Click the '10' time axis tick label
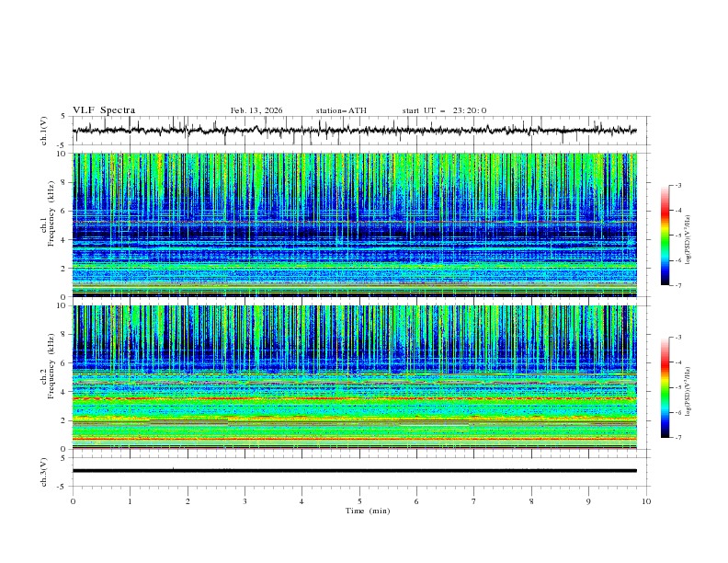Screen dimensions: 728x563 (x=646, y=501)
